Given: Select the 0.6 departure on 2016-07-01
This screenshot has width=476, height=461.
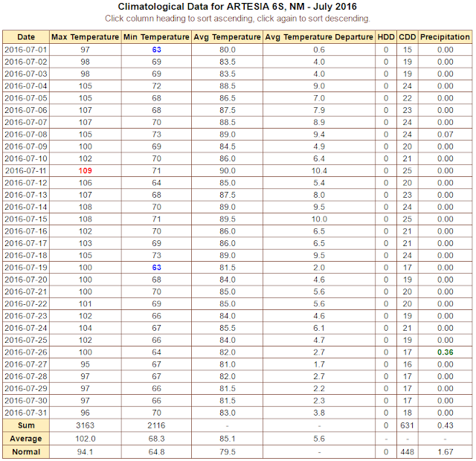Looking at the screenshot, I should pos(319,50).
